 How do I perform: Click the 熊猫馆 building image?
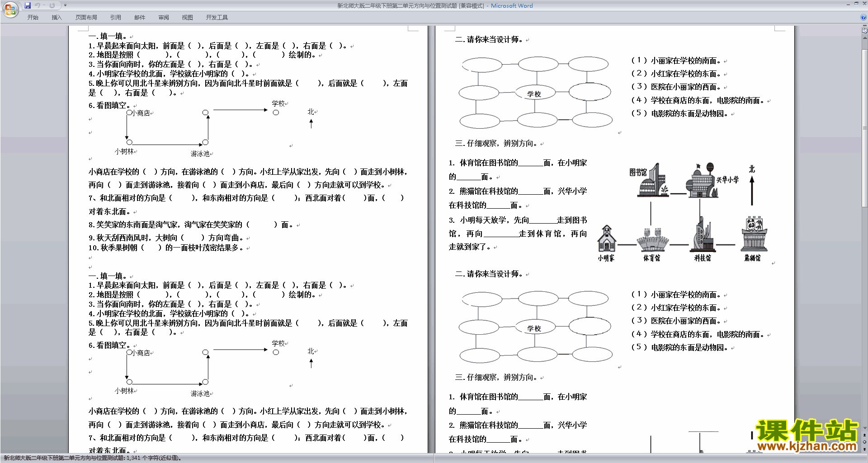754,234
